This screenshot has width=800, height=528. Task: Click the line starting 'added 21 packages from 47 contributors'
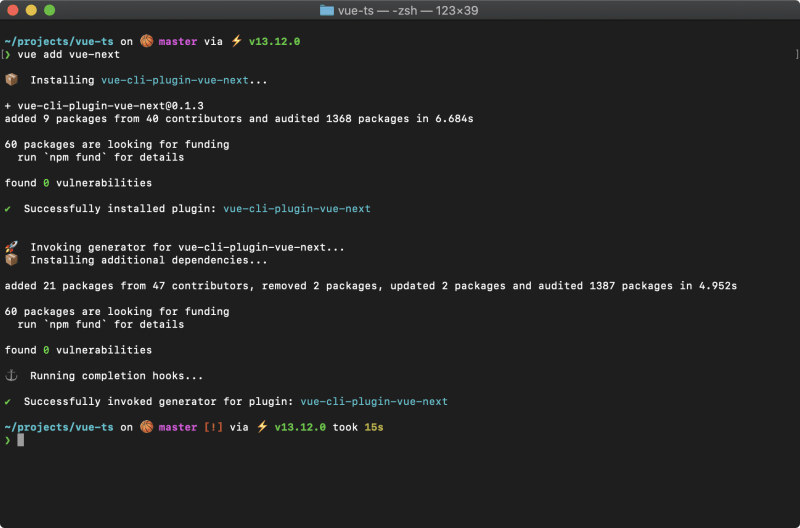[371, 286]
